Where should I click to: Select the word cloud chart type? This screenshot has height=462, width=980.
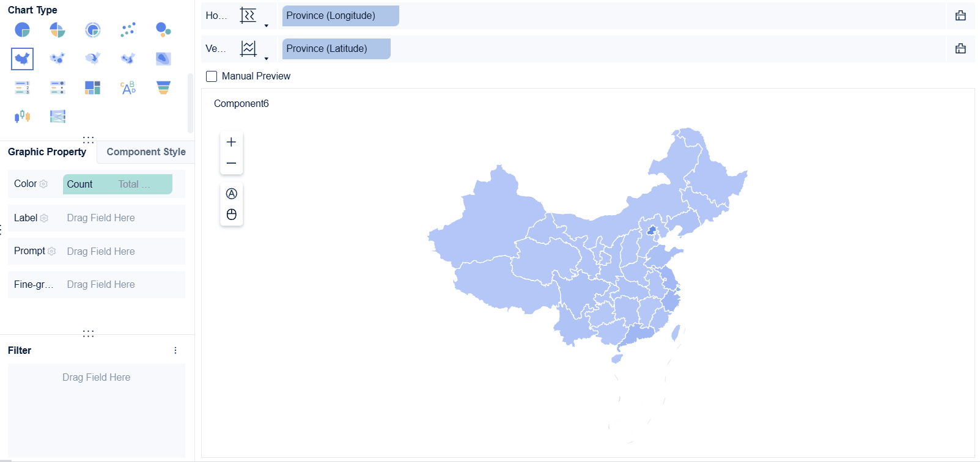coord(128,87)
